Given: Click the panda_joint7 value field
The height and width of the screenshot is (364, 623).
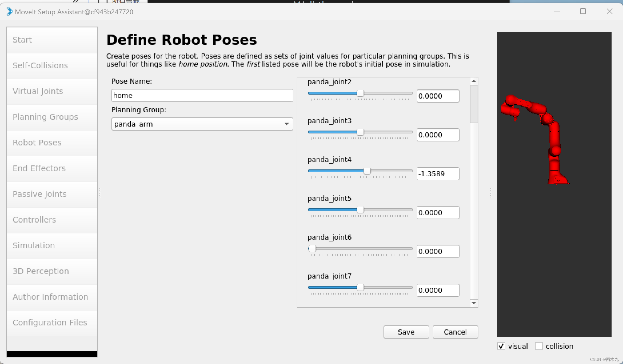Looking at the screenshot, I should 438,290.
